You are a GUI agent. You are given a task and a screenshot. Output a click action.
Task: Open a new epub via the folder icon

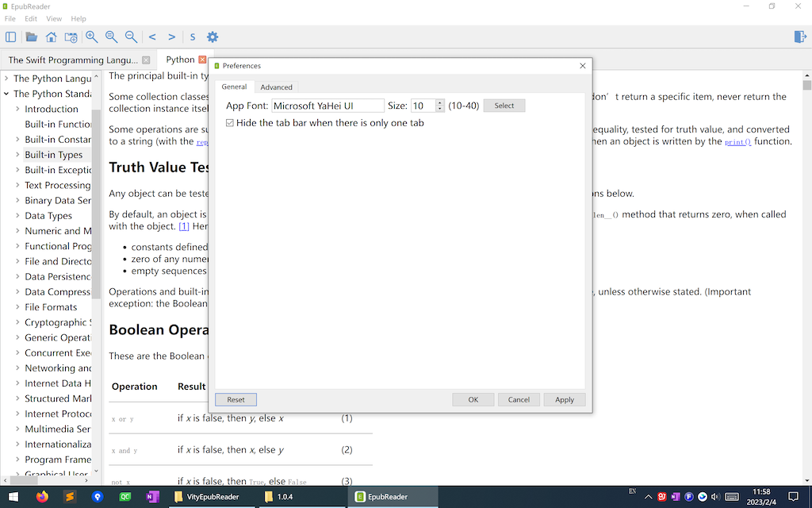(x=32, y=37)
